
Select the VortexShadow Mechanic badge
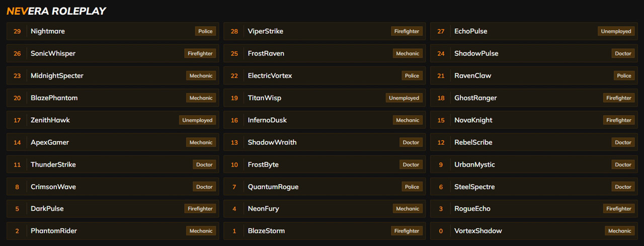[x=619, y=231]
